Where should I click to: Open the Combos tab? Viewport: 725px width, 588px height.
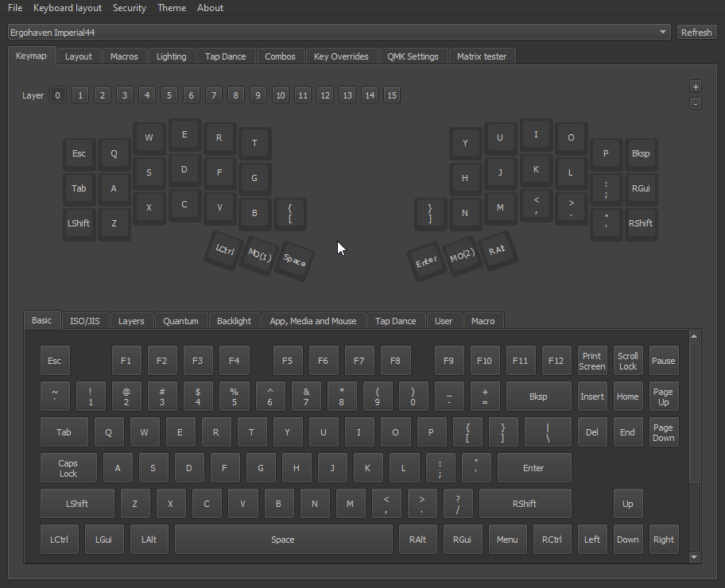[280, 56]
